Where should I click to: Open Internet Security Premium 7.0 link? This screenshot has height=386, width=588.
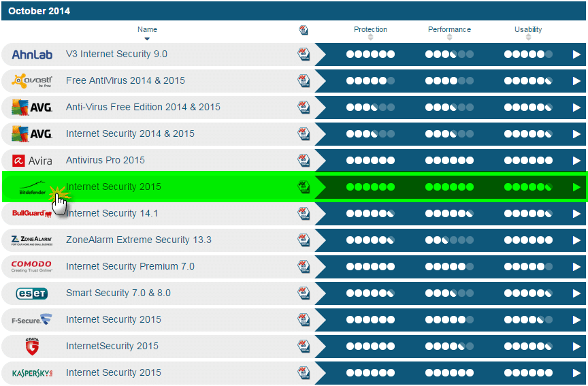(x=130, y=267)
